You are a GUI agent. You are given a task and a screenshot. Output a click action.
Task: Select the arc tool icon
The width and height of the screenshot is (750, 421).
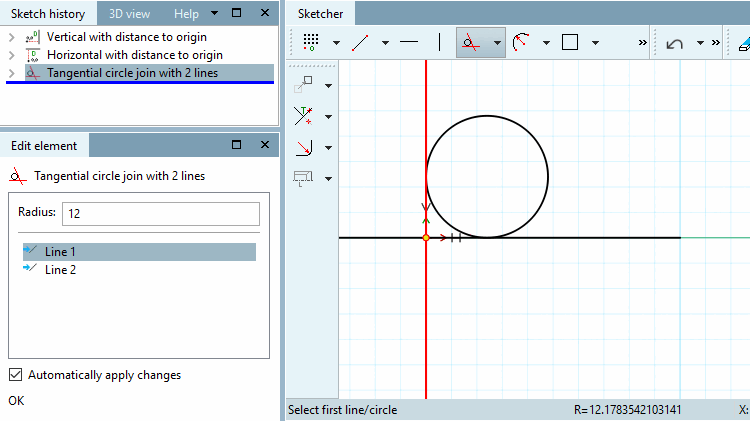[x=521, y=42]
